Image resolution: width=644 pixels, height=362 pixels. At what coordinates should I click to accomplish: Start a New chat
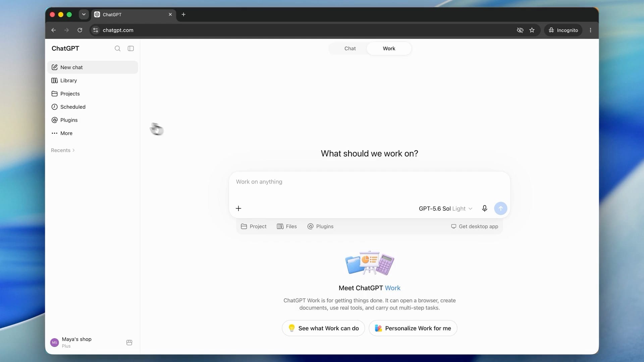pyautogui.click(x=93, y=67)
